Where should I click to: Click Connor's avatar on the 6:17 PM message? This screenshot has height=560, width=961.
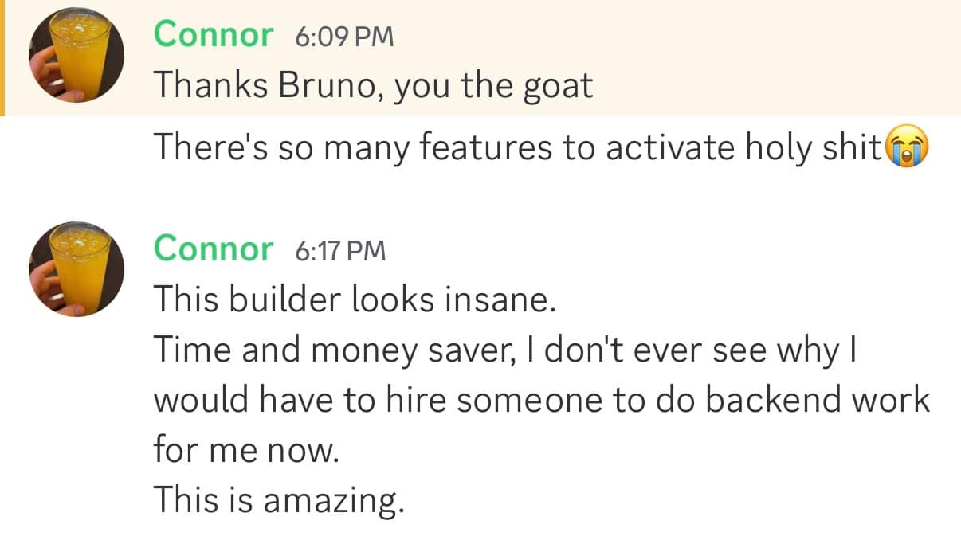[x=77, y=268]
